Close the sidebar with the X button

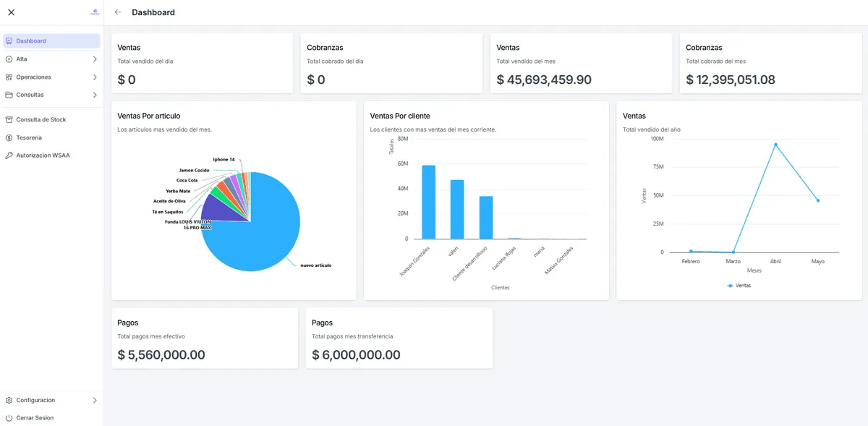11,12
